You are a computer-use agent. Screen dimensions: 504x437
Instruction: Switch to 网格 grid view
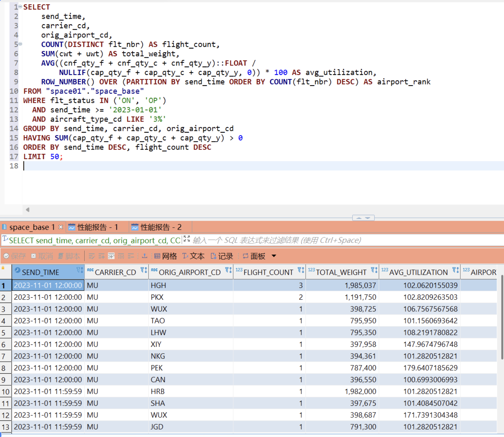pyautogui.click(x=166, y=256)
